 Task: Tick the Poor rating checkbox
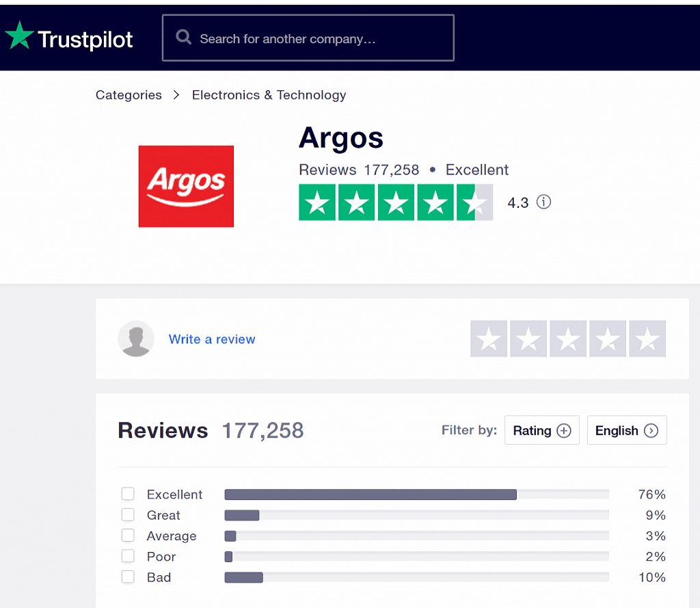(128, 556)
